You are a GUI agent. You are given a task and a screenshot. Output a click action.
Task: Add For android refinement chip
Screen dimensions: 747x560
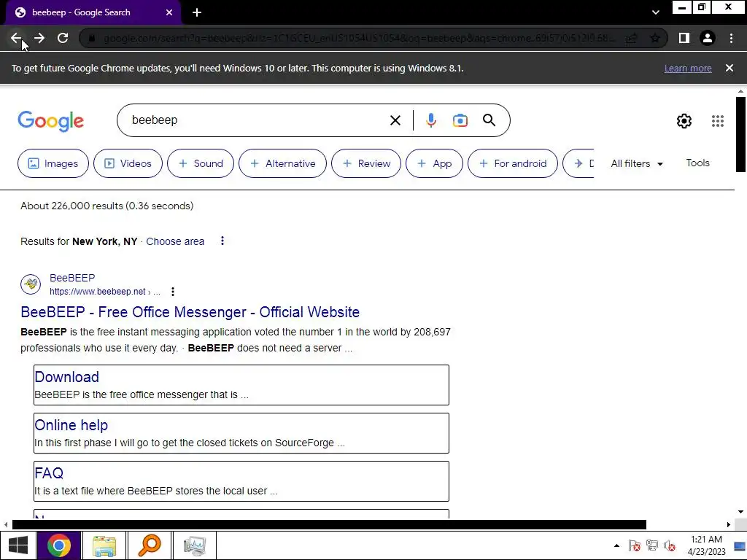coord(513,163)
